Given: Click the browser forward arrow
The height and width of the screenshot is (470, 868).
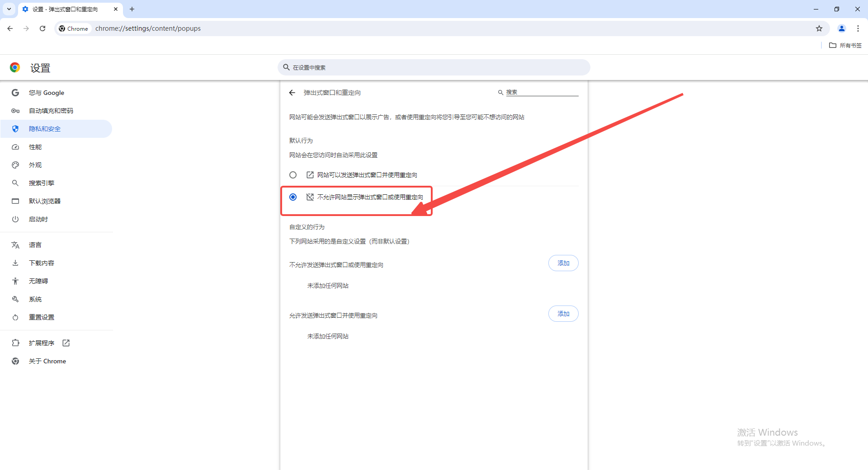Looking at the screenshot, I should click(26, 28).
